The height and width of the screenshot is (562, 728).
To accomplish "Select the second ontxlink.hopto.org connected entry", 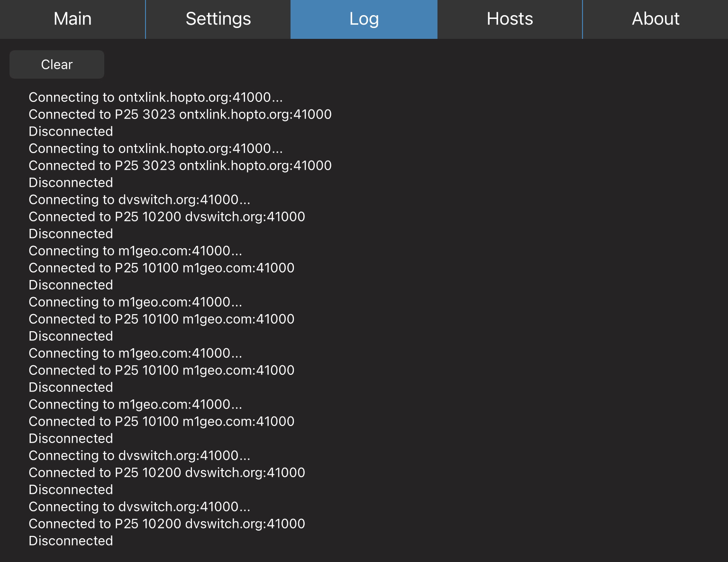I will tap(180, 165).
